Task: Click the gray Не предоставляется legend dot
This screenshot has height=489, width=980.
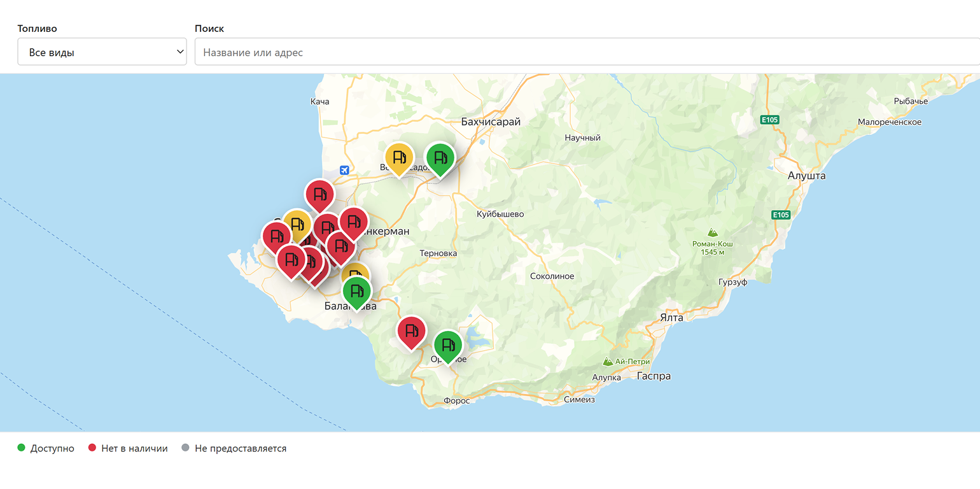Action: click(x=186, y=448)
